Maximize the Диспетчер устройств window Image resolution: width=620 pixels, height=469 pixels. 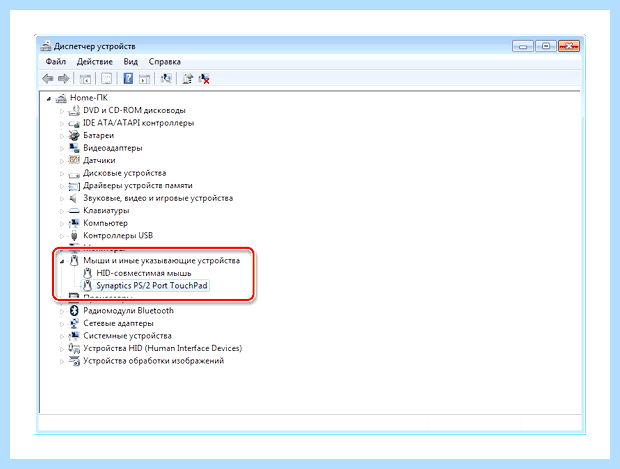[x=546, y=46]
